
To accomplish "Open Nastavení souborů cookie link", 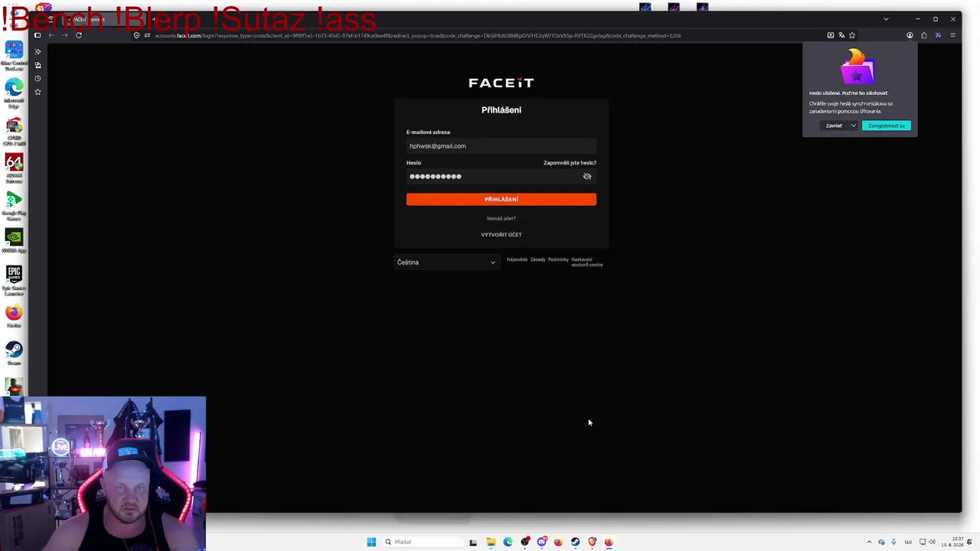I will click(587, 262).
